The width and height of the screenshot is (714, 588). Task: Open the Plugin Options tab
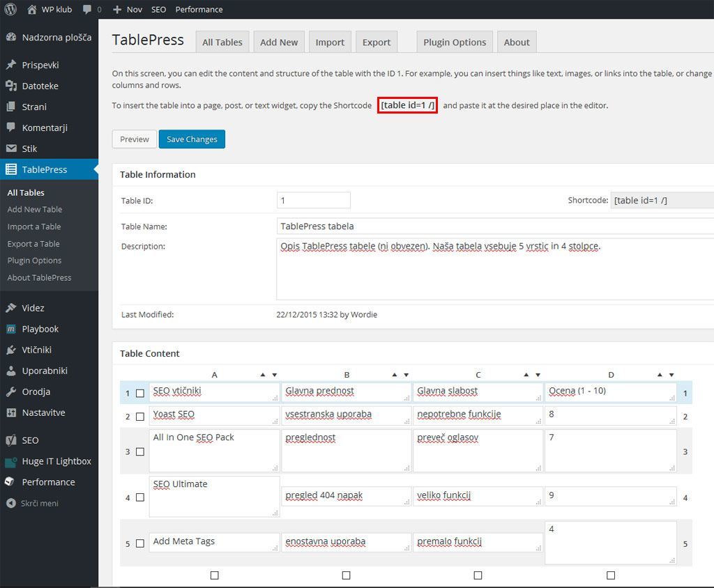[x=455, y=42]
